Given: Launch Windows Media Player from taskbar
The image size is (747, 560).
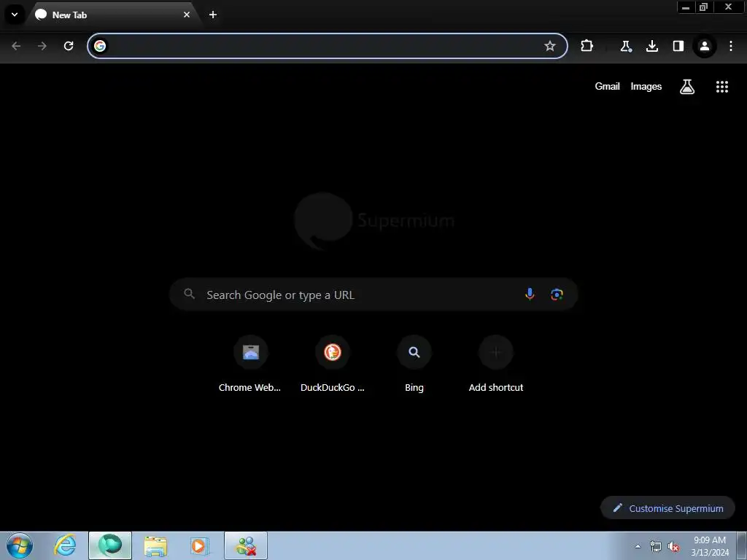Looking at the screenshot, I should pyautogui.click(x=200, y=545).
